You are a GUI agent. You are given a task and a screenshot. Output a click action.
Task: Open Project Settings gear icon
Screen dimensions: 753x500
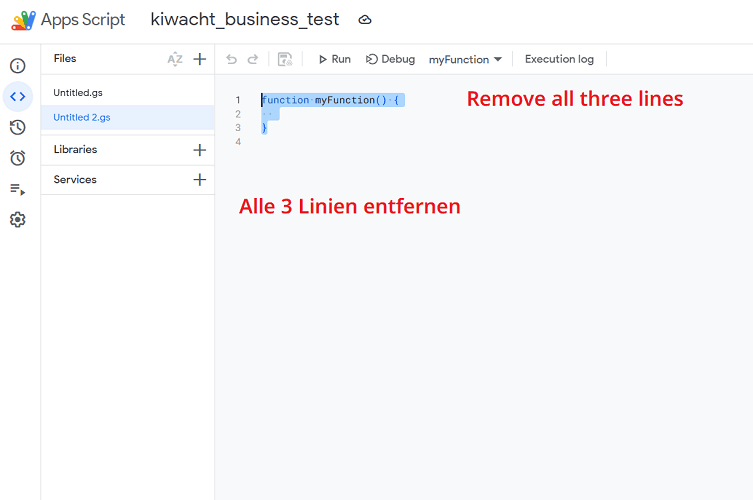18,220
